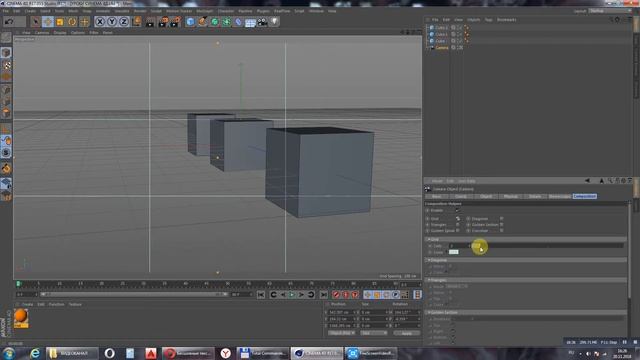The height and width of the screenshot is (360, 640).
Task: Open the File menu
Action: 6,11
